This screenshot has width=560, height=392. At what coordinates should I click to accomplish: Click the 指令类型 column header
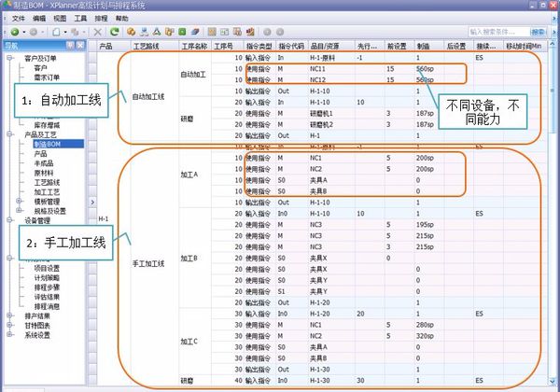(259, 46)
